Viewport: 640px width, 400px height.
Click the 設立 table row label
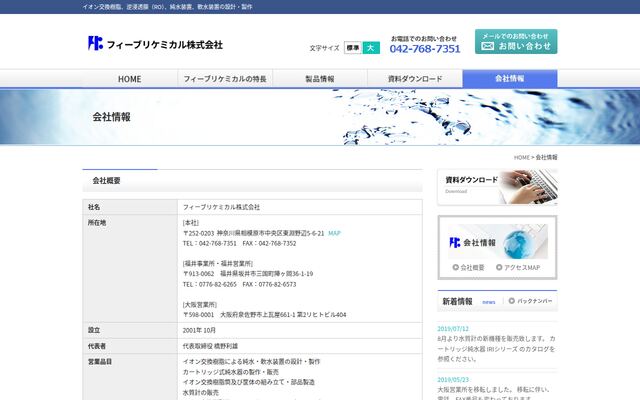point(94,330)
